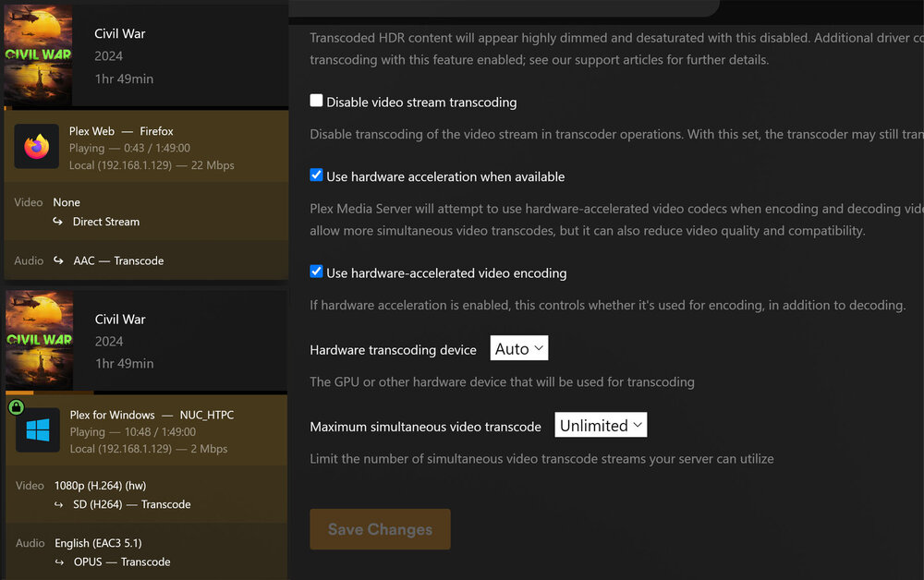Click the Civil War title in first session
924x580 pixels.
(119, 33)
